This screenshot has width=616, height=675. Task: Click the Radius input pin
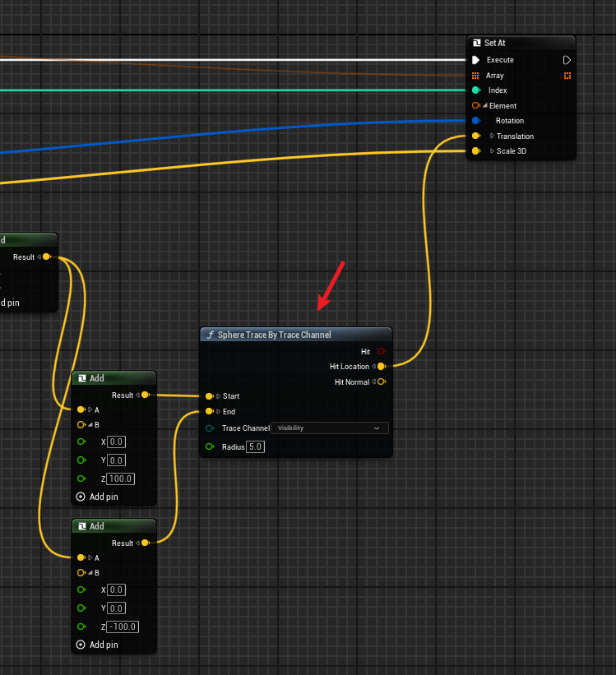click(210, 446)
